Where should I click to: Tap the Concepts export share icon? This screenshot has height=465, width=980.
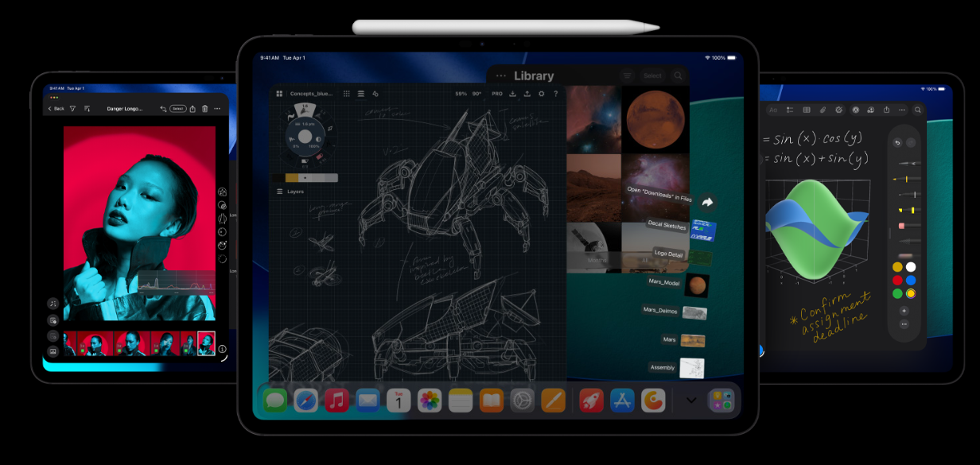click(x=527, y=94)
